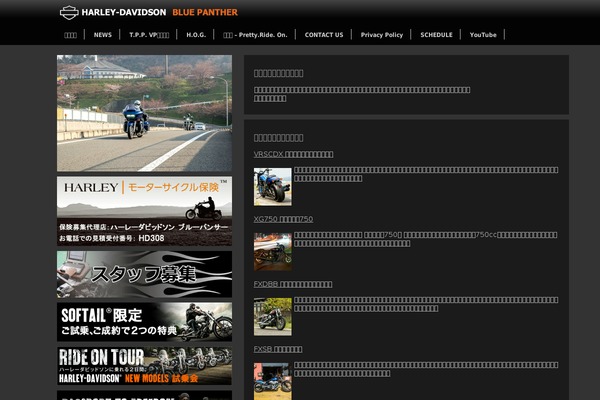Open the YouTube link in navigation
The height and width of the screenshot is (400, 600).
click(483, 35)
